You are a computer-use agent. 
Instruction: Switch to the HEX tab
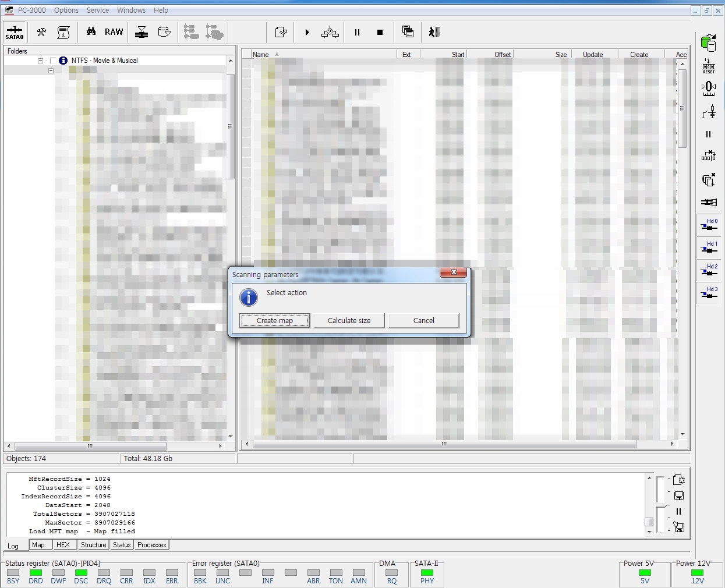point(63,545)
